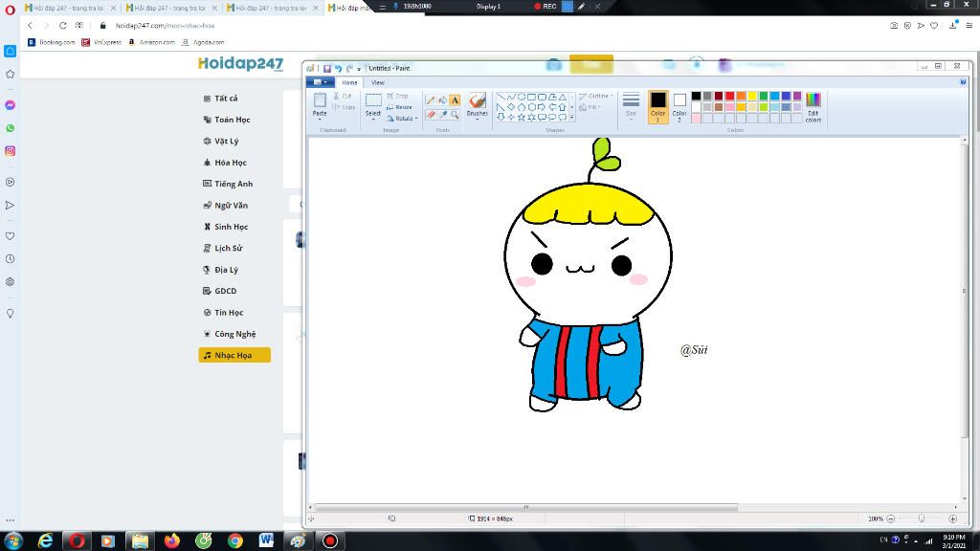Switch to the View ribbon tab
Viewport: 980px width, 551px height.
point(377,82)
